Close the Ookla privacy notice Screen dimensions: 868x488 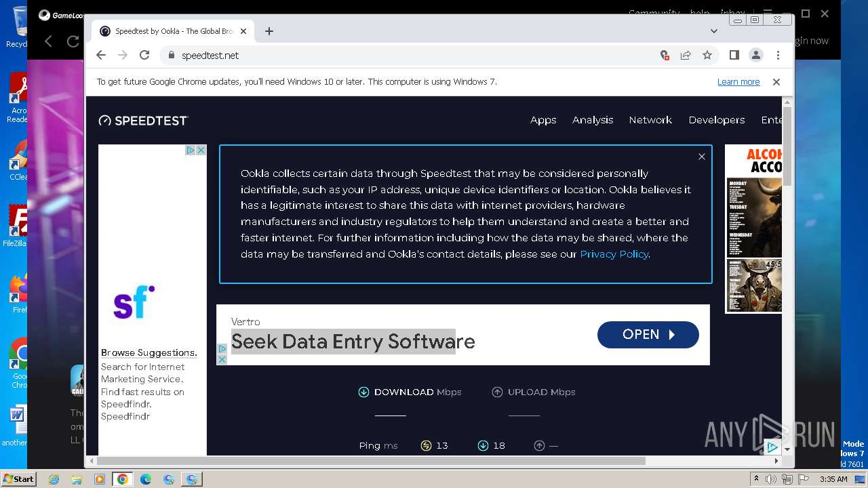pos(702,157)
